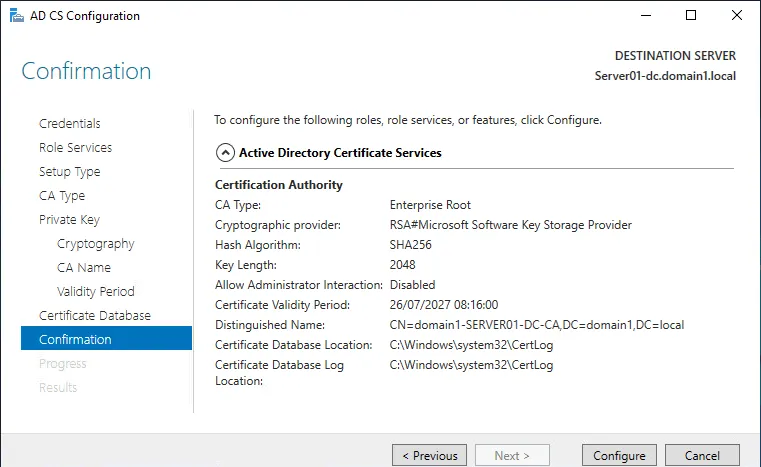Image resolution: width=761 pixels, height=467 pixels.
Task: Click the AD CS Configuration title bar icon
Action: click(13, 16)
